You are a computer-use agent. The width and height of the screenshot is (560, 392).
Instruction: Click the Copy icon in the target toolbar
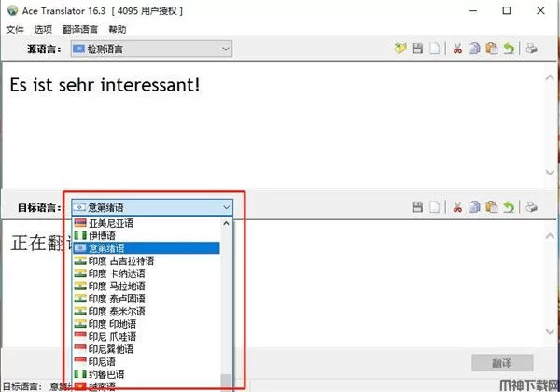click(474, 206)
